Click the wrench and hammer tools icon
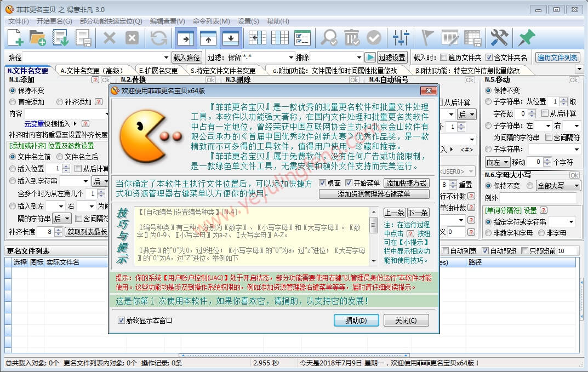The height and width of the screenshot is (372, 588). 499,38
